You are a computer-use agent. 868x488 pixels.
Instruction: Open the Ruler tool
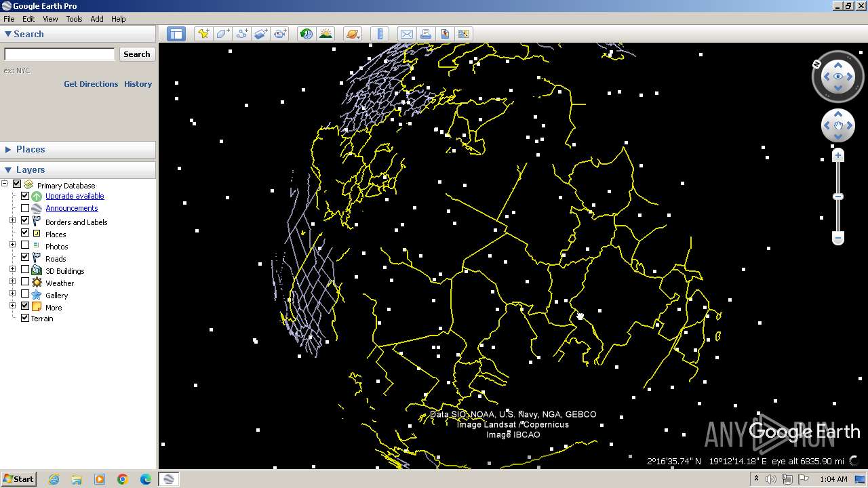pyautogui.click(x=380, y=34)
